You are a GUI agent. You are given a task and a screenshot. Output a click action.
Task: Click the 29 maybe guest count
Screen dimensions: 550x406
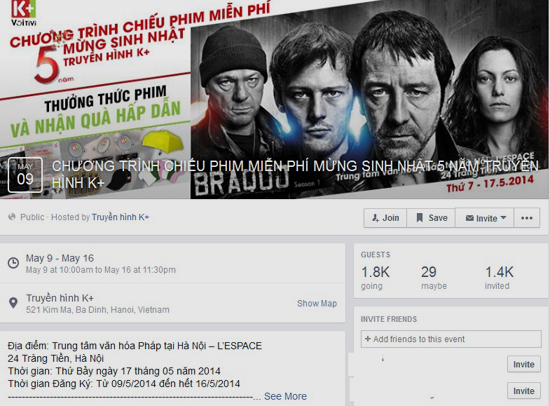(x=434, y=278)
